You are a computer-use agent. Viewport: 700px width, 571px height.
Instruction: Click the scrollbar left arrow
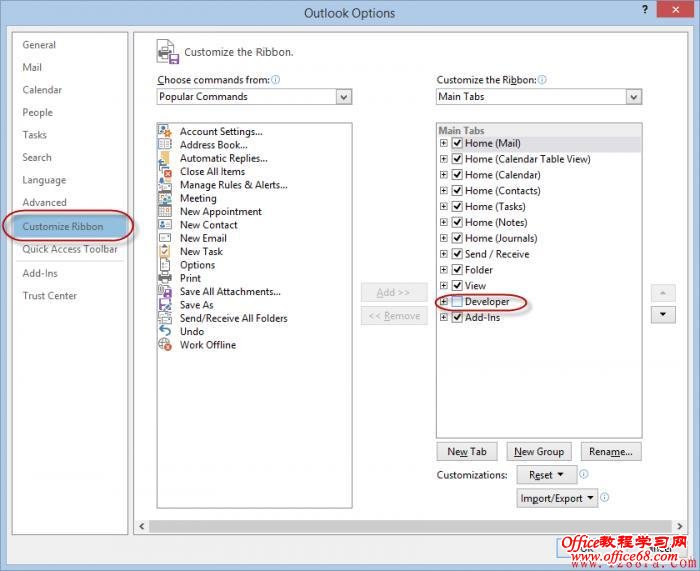tap(142, 526)
